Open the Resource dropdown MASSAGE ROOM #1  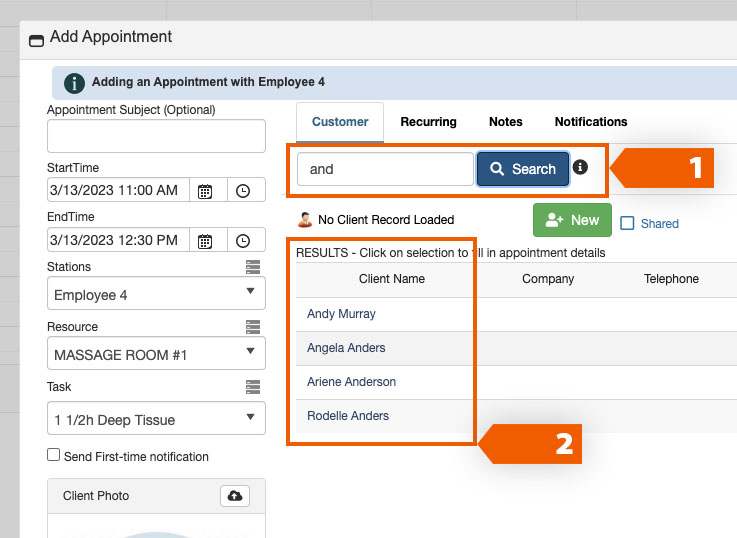[x=156, y=355]
